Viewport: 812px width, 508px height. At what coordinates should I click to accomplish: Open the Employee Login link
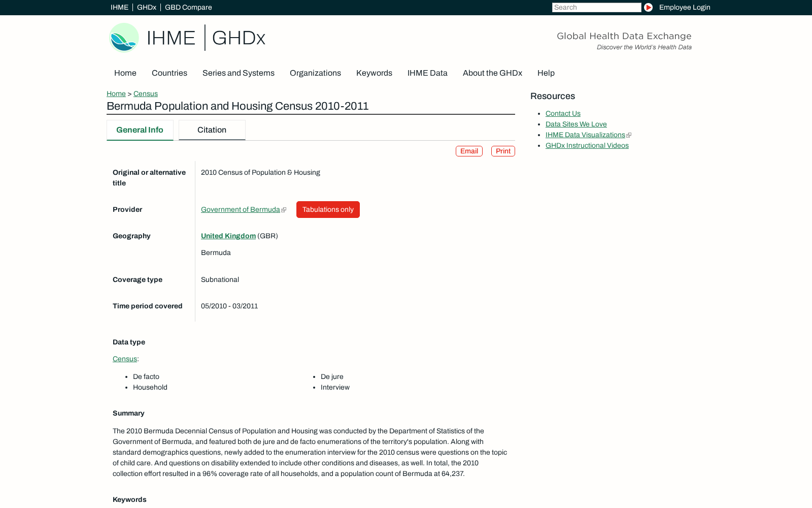tap(685, 8)
